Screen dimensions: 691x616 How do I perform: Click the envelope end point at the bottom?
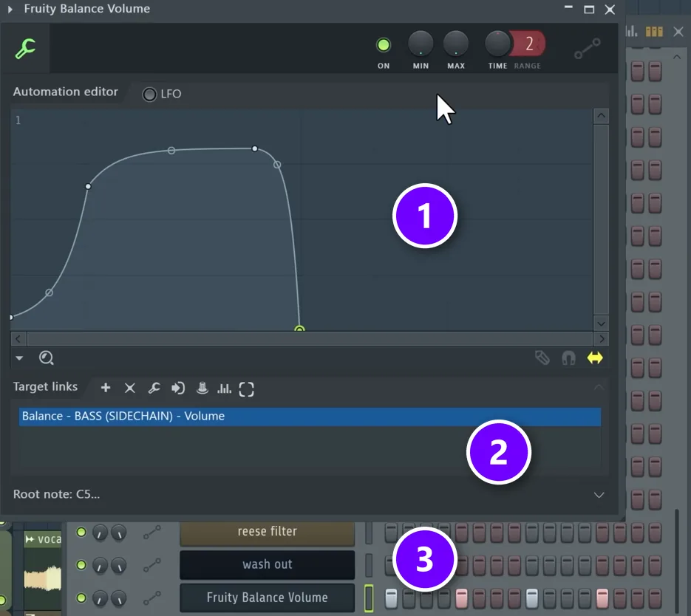(x=299, y=329)
